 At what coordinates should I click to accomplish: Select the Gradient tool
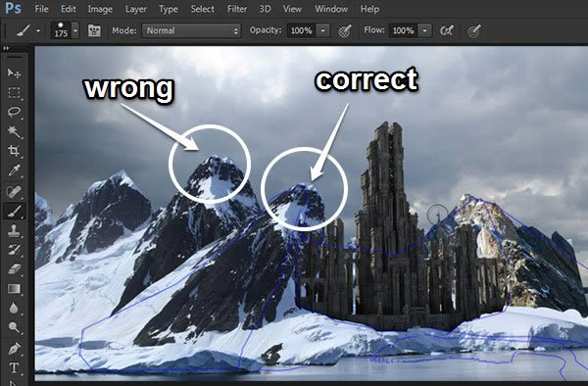pyautogui.click(x=14, y=289)
